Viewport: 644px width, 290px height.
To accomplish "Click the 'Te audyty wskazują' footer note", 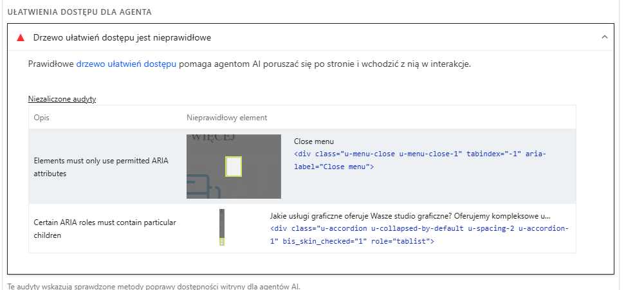I will (x=154, y=286).
